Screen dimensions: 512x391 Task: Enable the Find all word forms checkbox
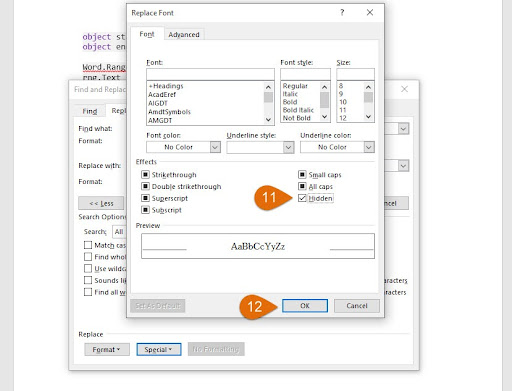pos(88,292)
